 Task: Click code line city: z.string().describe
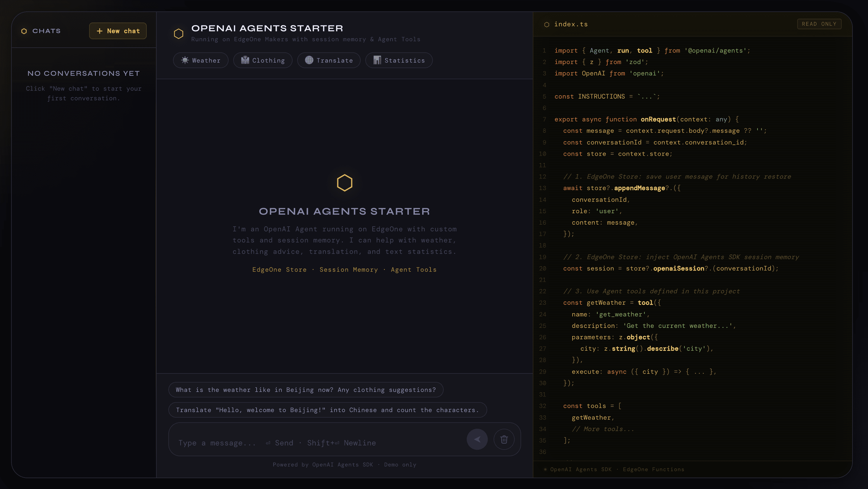(x=647, y=349)
